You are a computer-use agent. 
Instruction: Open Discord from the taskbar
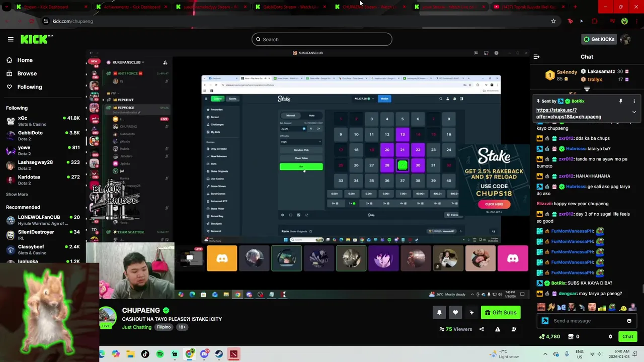pos(204,354)
